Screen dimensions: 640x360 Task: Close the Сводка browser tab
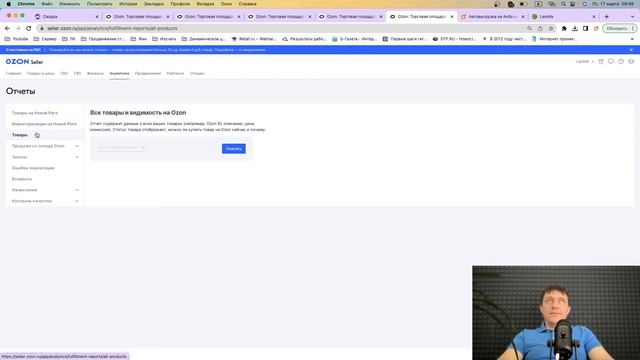97,17
